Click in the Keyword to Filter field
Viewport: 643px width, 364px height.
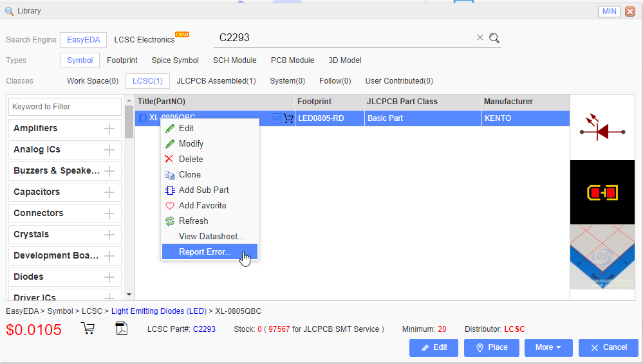tap(65, 107)
